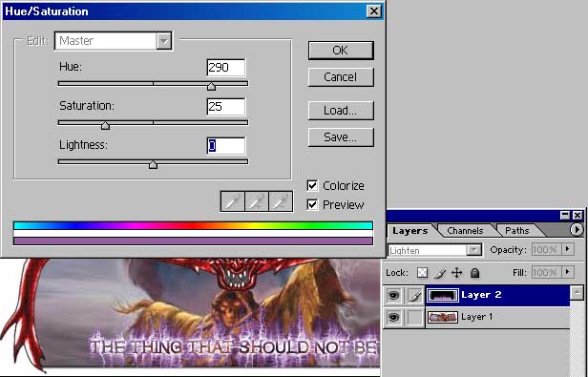
Task: Open the Layers palette flyout menu arrow
Action: 577,229
